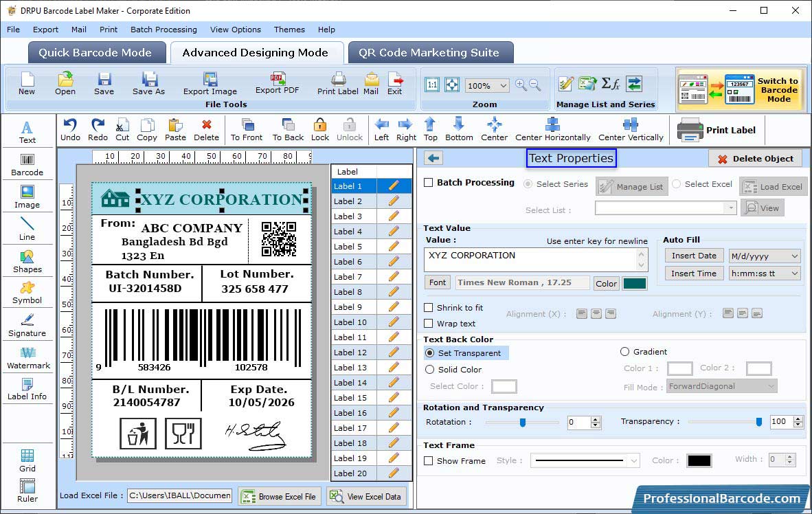Screen dimensions: 812x514
Task: Center object Horizontally
Action: (x=552, y=130)
